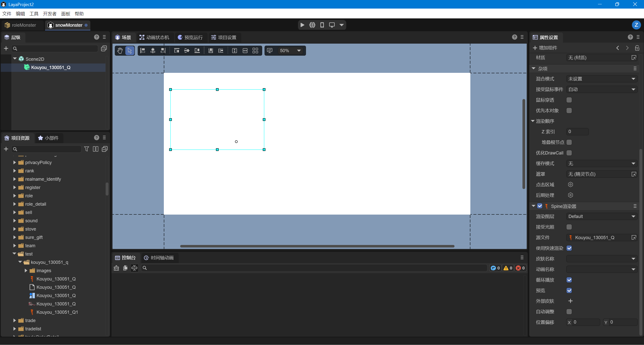Click the filter icon in project assets
The width and height of the screenshot is (644, 345).
pos(87,149)
